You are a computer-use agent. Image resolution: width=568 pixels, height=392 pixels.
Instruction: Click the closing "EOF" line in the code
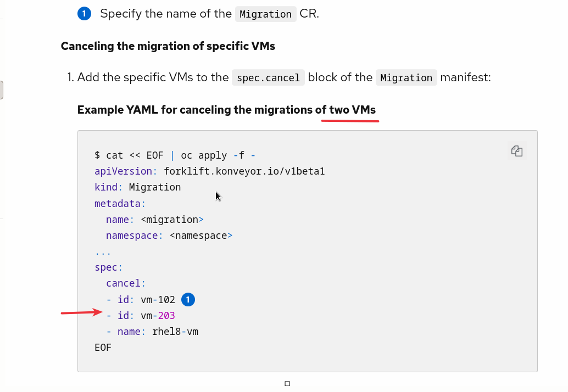tap(103, 348)
